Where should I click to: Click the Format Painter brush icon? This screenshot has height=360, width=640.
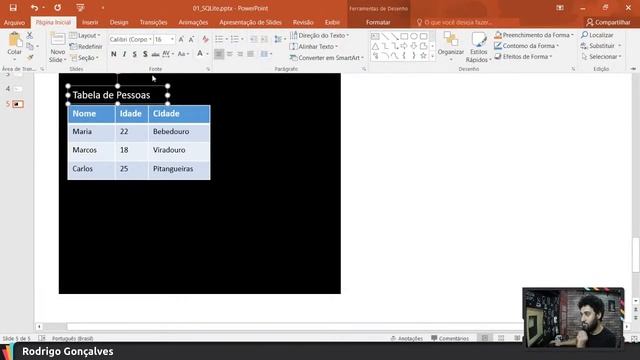pyautogui.click(x=30, y=58)
